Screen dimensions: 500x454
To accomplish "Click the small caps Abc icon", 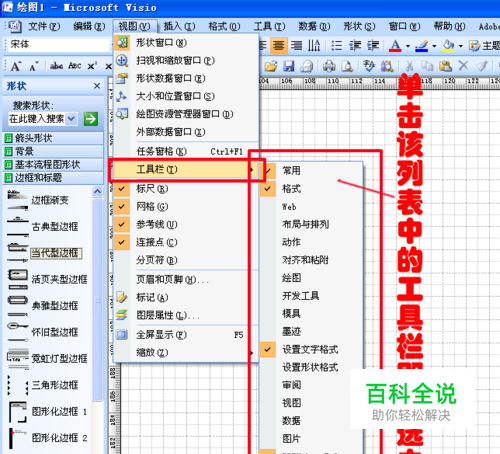I will pos(75,66).
